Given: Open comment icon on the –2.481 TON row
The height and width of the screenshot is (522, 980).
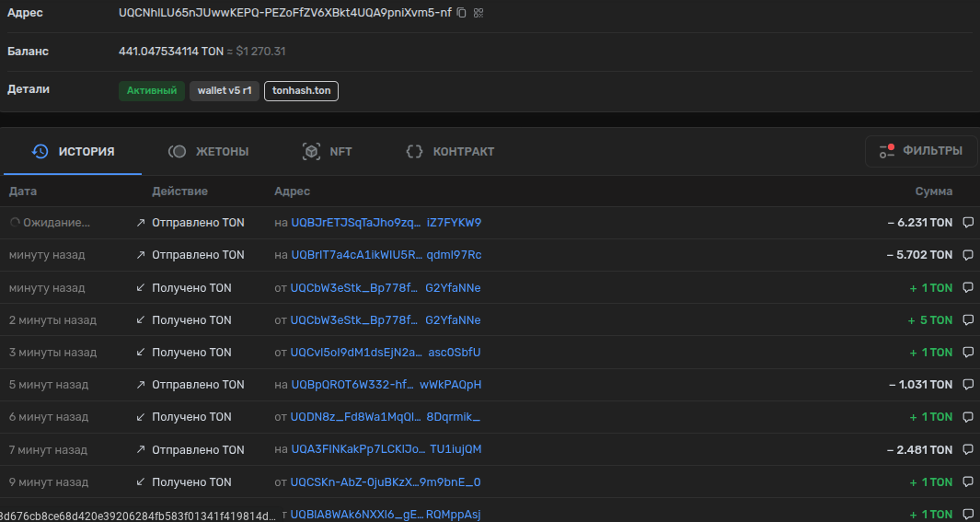Looking at the screenshot, I should [x=967, y=450].
